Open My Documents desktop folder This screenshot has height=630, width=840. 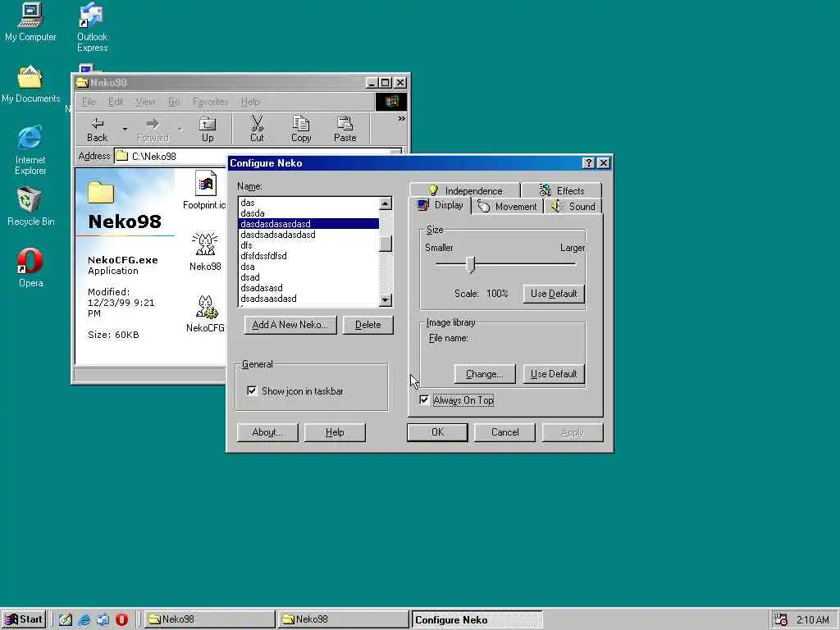coord(30,84)
